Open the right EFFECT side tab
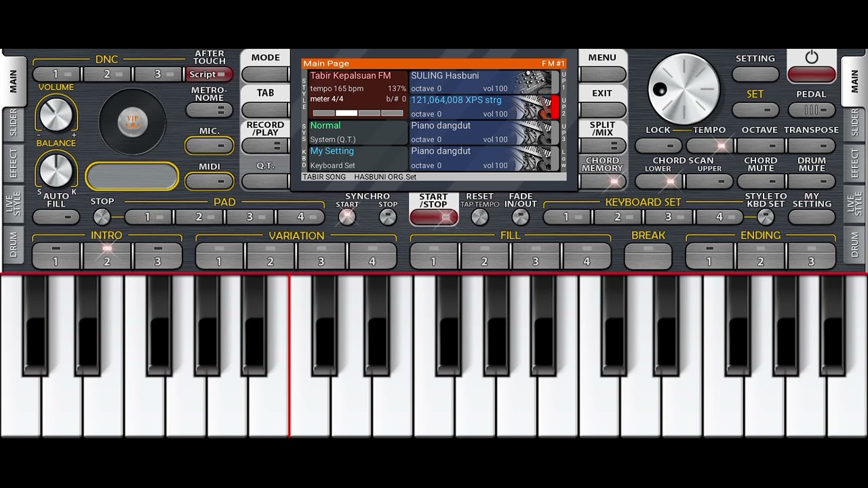Viewport: 868px width, 488px height. coord(854,163)
